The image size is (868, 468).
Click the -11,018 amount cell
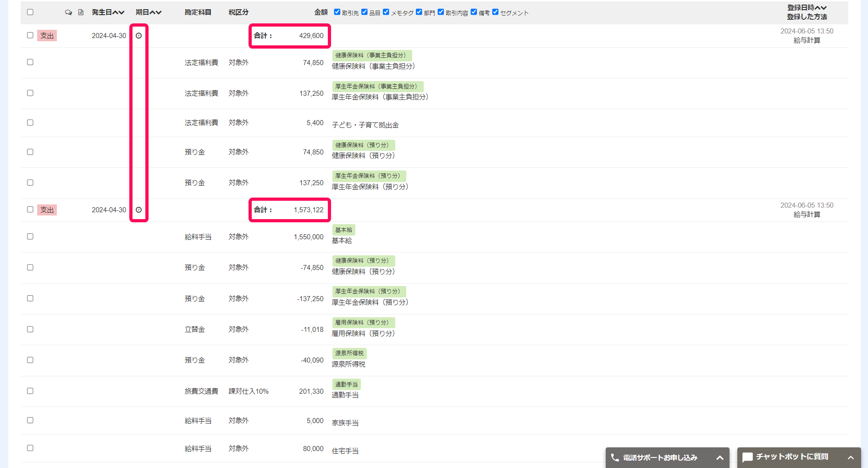point(312,330)
